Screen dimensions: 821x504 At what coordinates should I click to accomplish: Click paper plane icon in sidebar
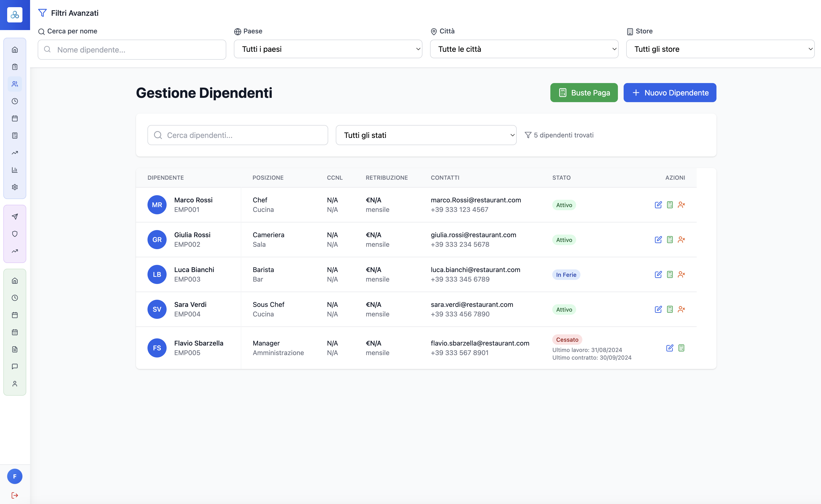pos(15,217)
